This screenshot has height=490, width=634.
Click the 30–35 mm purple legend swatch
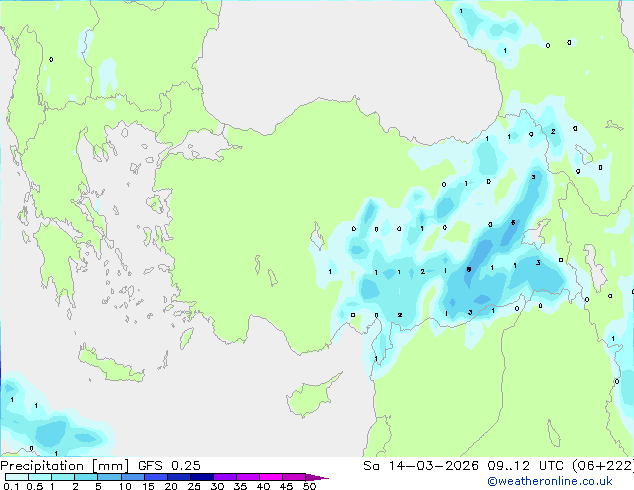click(225, 477)
